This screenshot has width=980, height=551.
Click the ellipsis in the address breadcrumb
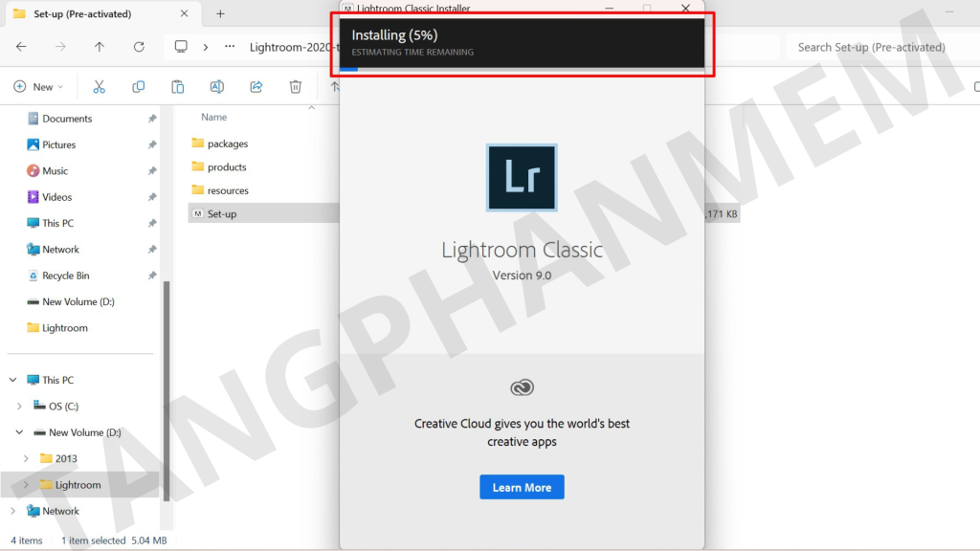click(230, 47)
